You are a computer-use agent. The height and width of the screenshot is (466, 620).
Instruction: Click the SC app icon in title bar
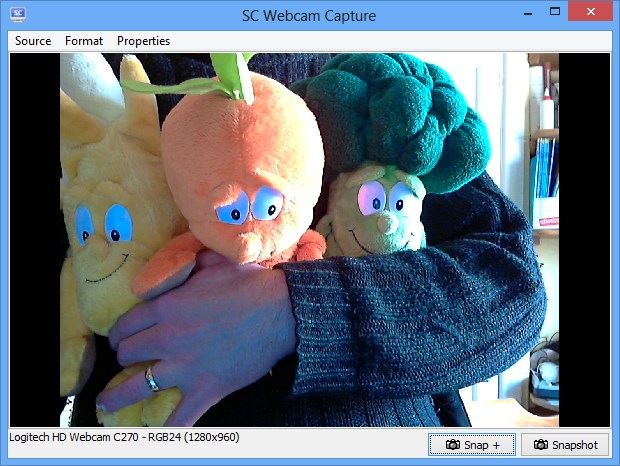(18, 14)
